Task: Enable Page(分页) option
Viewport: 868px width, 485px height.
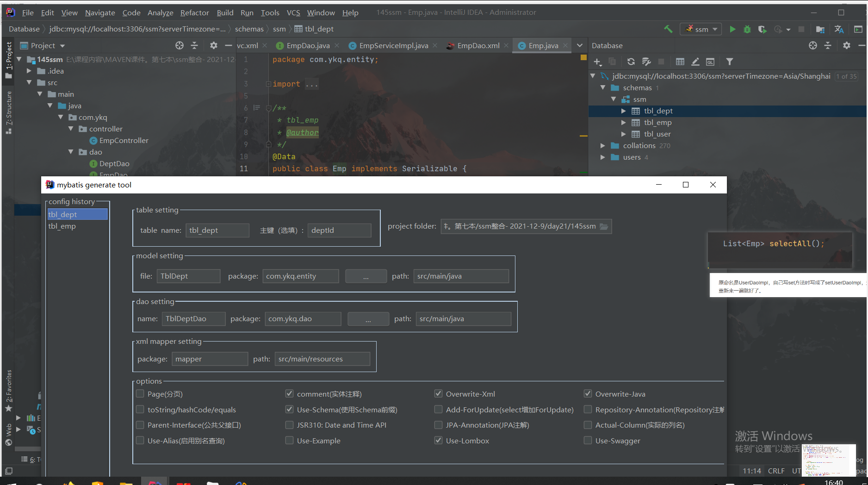Action: tap(140, 394)
